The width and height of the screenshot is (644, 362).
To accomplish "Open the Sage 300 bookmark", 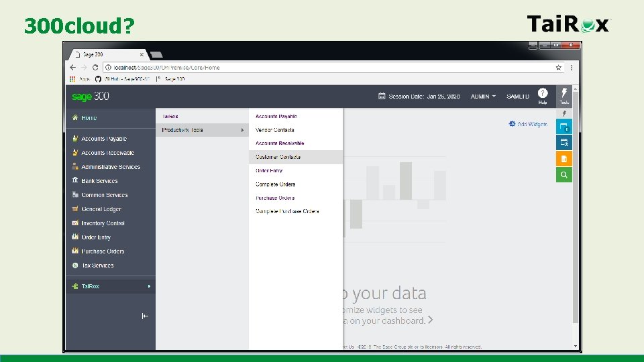I will click(x=172, y=79).
